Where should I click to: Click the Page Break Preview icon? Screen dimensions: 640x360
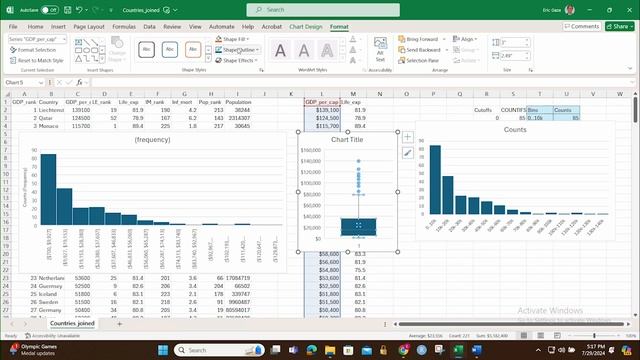pos(557,336)
